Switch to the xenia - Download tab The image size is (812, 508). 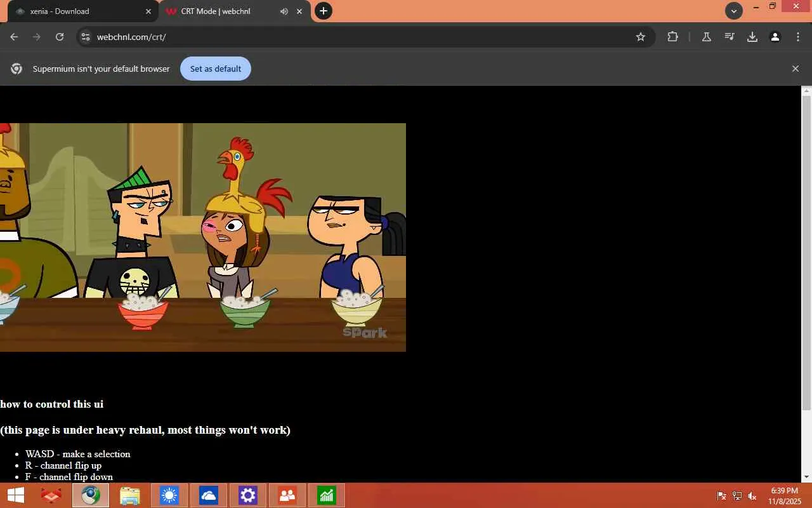tap(84, 11)
